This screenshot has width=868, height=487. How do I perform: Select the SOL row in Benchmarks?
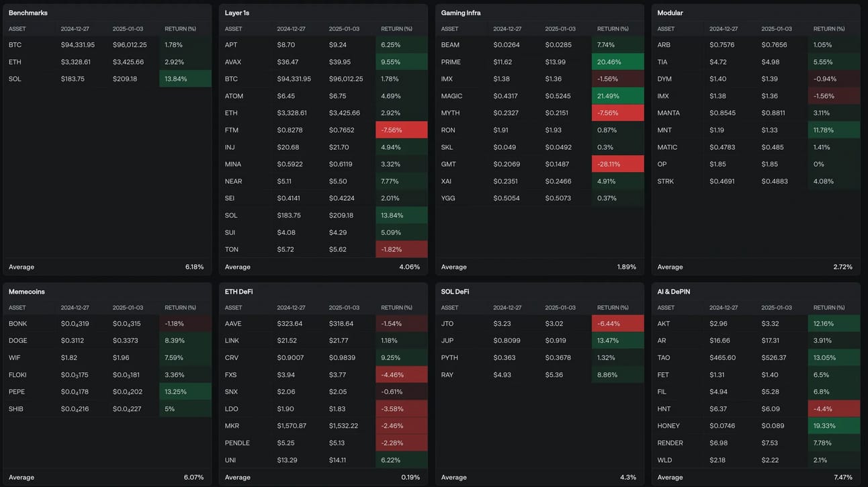coord(107,79)
